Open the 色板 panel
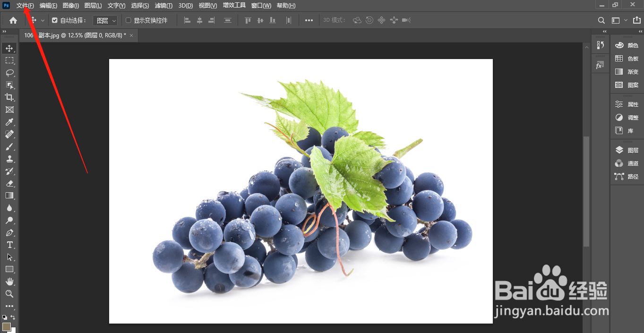This screenshot has height=333, width=644. (627, 59)
